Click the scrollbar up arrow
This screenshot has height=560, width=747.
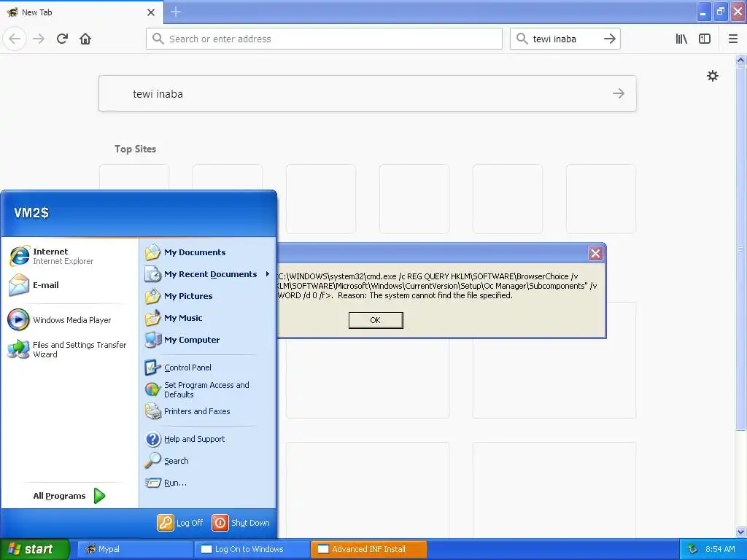tap(741, 60)
